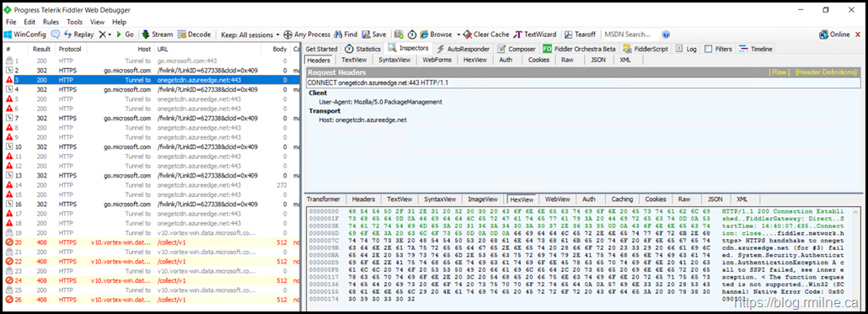Open the View menu

click(98, 22)
